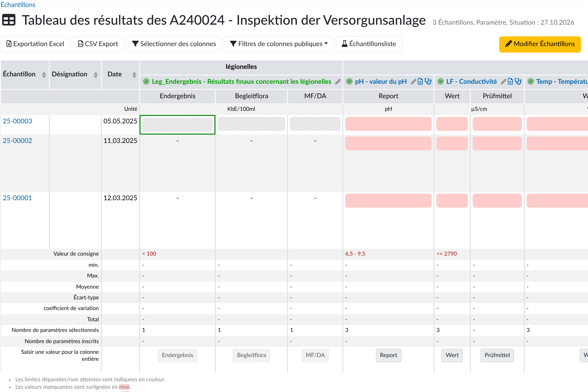Screen dimensions: 588x392
Task: Click the green check icon next to Leg_Endergebnis
Action: [x=146, y=81]
